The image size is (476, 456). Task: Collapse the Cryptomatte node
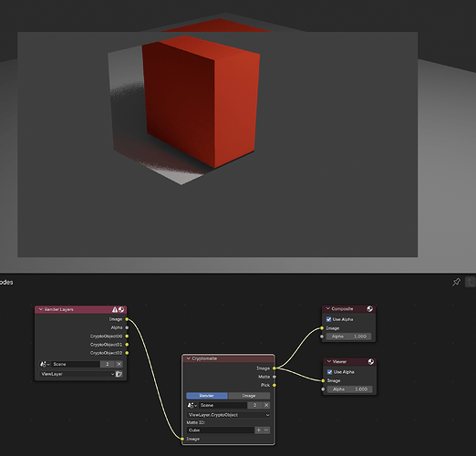pos(188,358)
